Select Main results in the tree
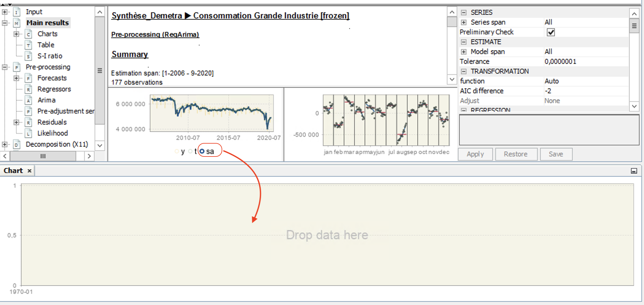The image size is (644, 305). pyautogui.click(x=48, y=23)
